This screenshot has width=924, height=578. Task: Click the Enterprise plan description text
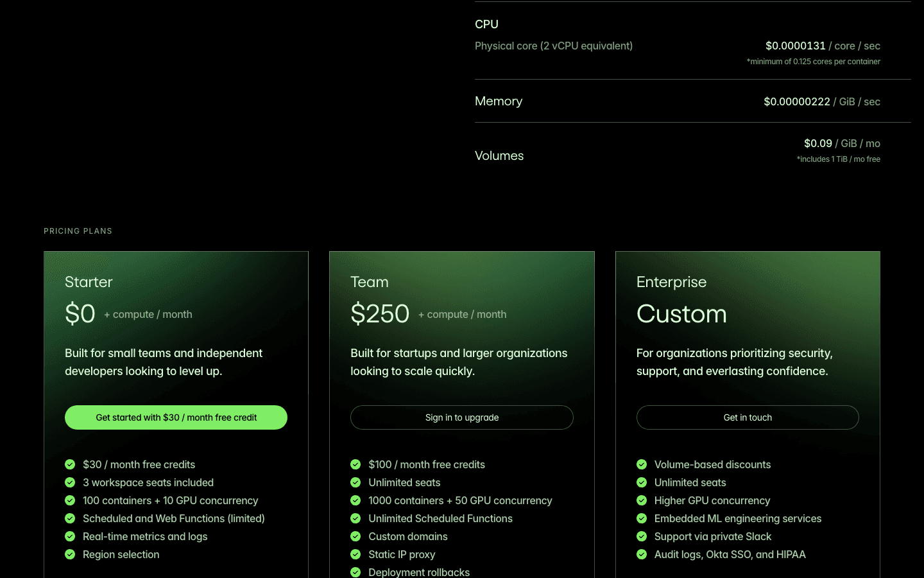pos(735,362)
